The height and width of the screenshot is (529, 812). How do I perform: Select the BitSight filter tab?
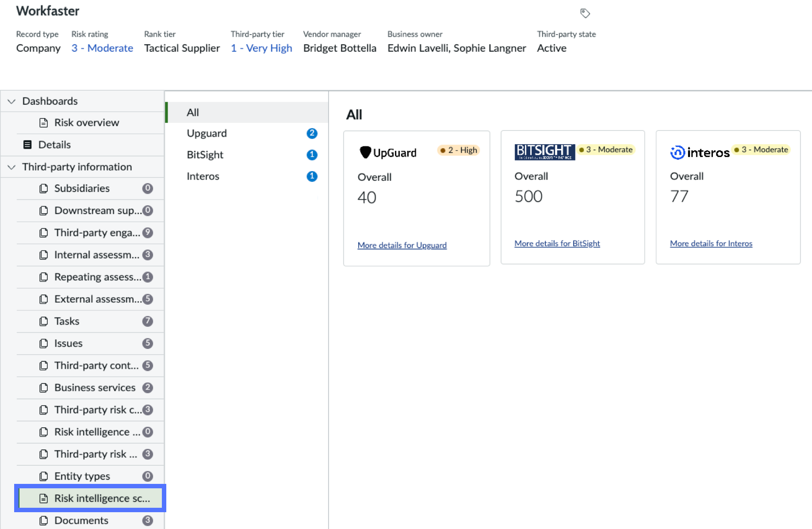coord(247,155)
